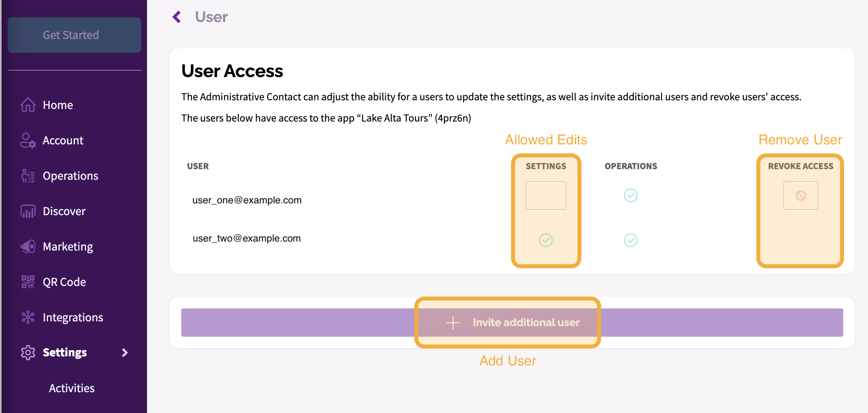The width and height of the screenshot is (868, 413).
Task: Toggle Settings checkmark for user_two@example.com
Action: (x=546, y=240)
